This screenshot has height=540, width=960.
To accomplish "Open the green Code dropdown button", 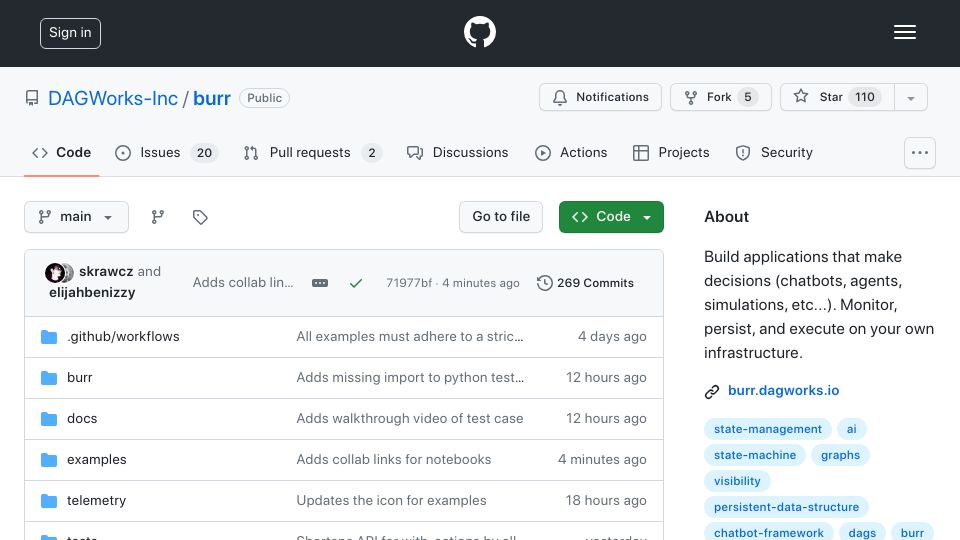I will click(x=611, y=217).
